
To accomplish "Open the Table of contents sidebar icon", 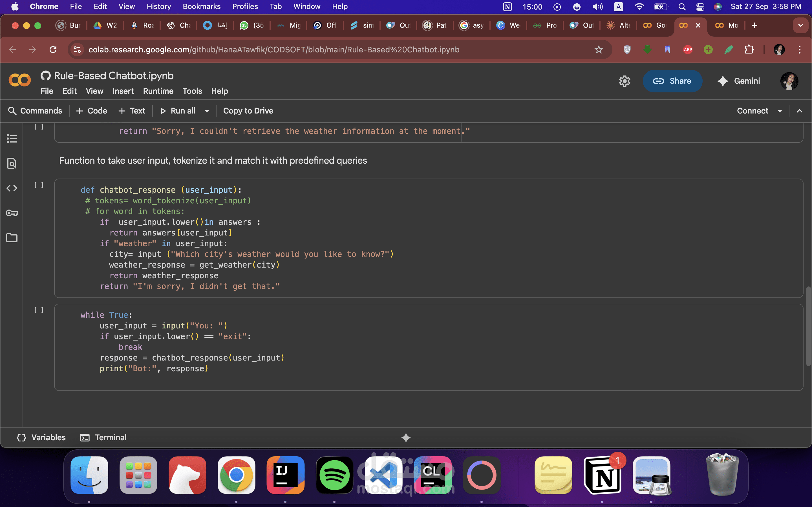I will [x=12, y=139].
